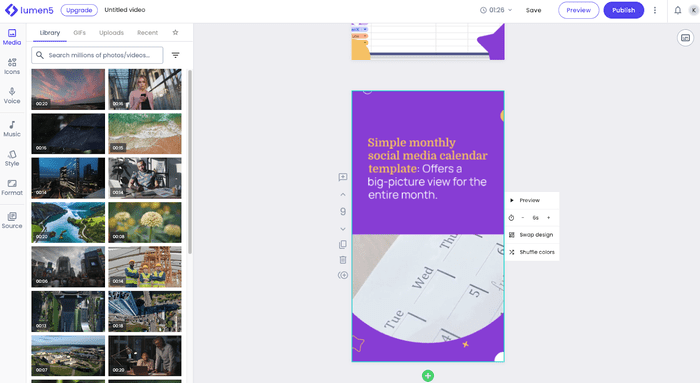The image size is (700, 383).
Task: Duplicate scene 9
Action: (343, 245)
